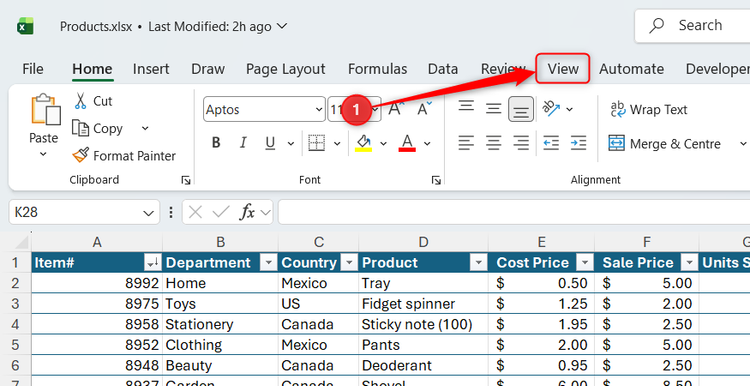Screen dimensions: 750x386
Task: Select Middle Align icon
Action: click(x=494, y=109)
